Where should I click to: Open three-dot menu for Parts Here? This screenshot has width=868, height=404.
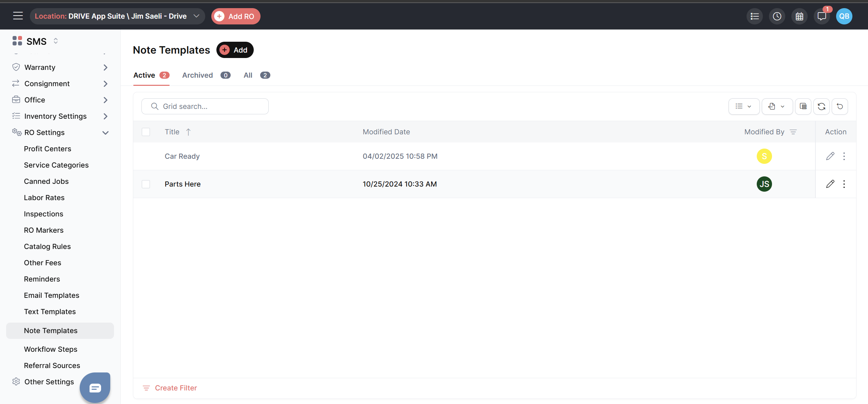point(844,184)
